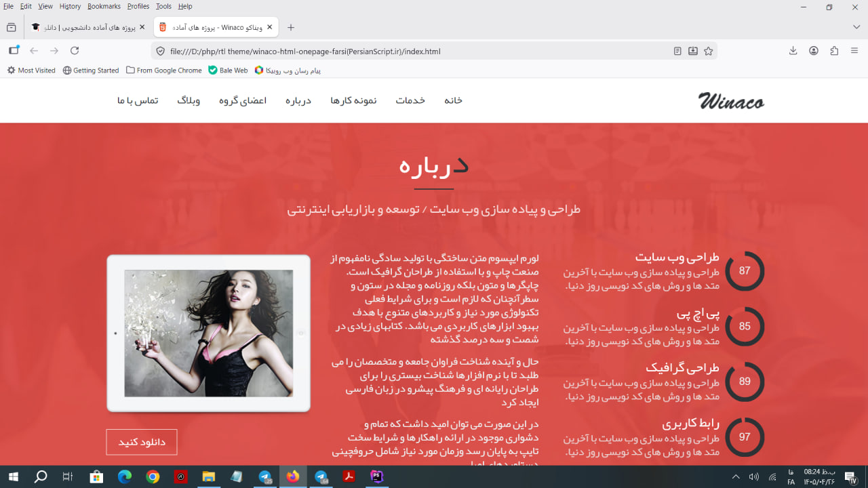The height and width of the screenshot is (488, 868).
Task: Go to خانه nav link
Action: click(453, 100)
